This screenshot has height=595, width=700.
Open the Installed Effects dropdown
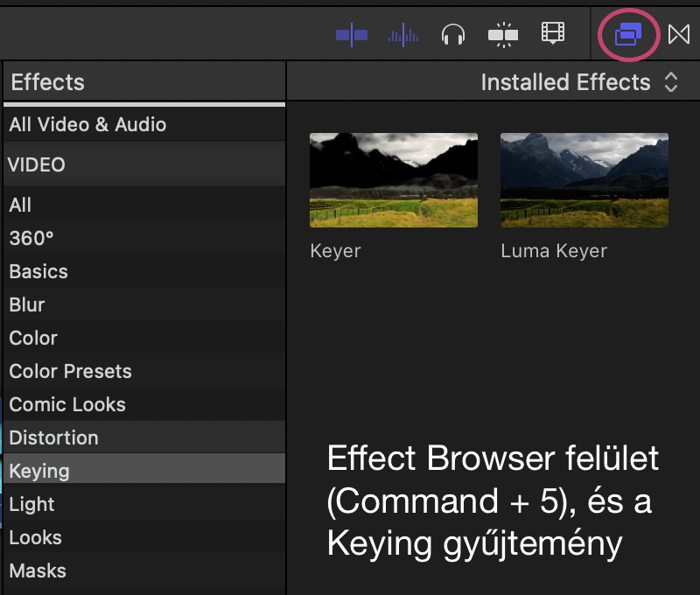pyautogui.click(x=579, y=82)
